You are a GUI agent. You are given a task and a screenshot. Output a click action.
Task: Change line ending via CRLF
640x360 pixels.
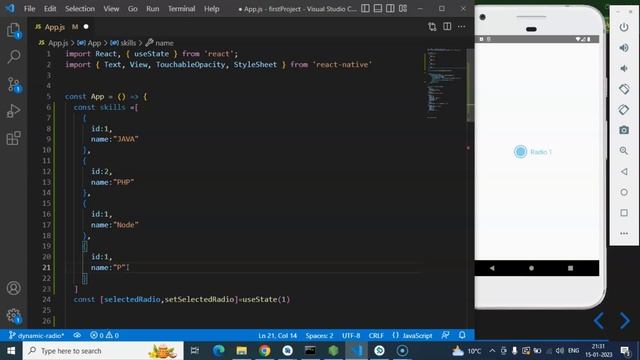tap(376, 336)
